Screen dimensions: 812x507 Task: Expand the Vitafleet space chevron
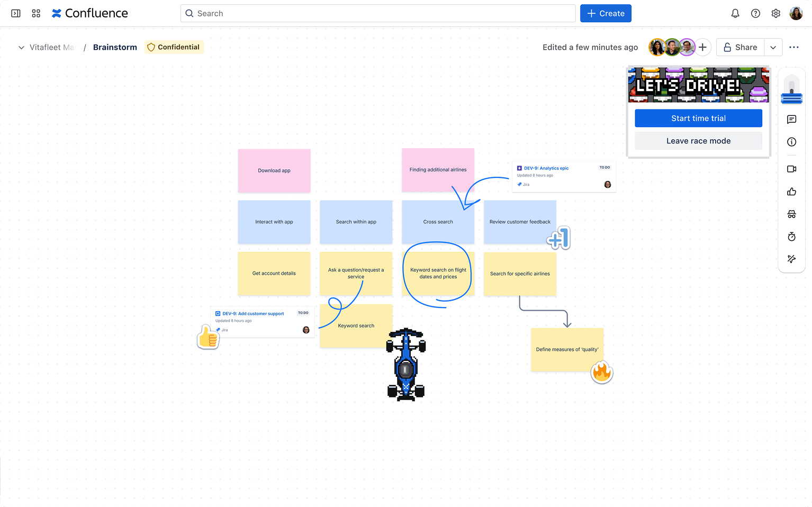coord(21,47)
